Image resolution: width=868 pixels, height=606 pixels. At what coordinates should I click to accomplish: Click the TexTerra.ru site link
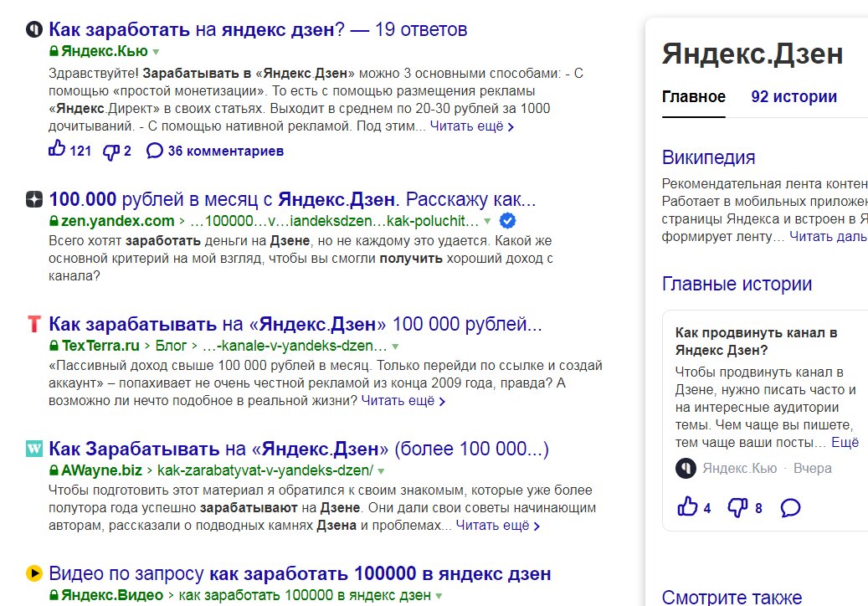pyautogui.click(x=100, y=346)
